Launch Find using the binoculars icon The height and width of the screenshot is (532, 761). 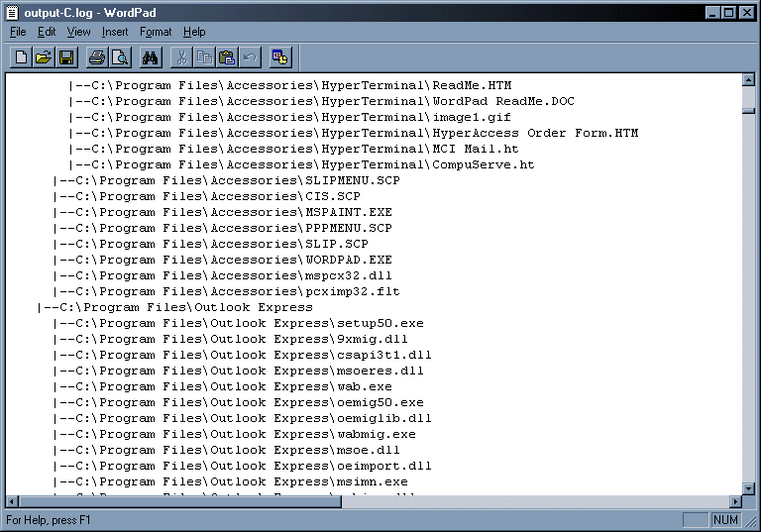[x=151, y=57]
